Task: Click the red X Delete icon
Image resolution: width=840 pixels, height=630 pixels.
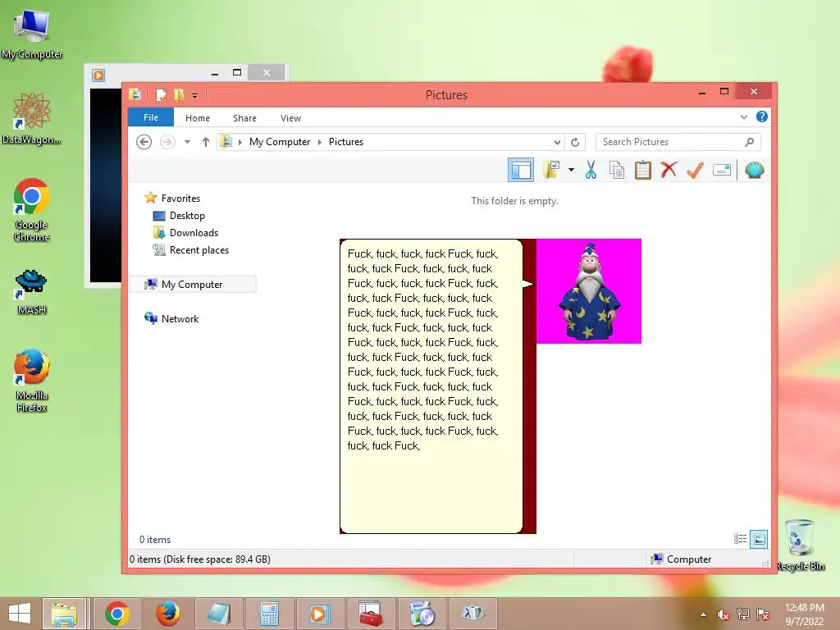Action: point(669,170)
